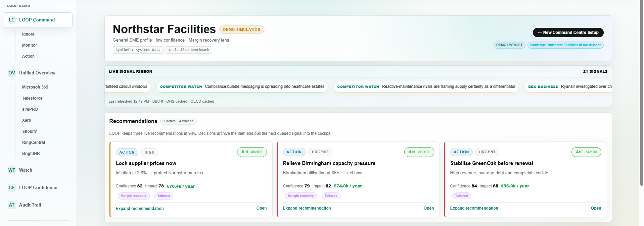Open Shopify integration
This screenshot has height=226, width=644.
click(30, 131)
